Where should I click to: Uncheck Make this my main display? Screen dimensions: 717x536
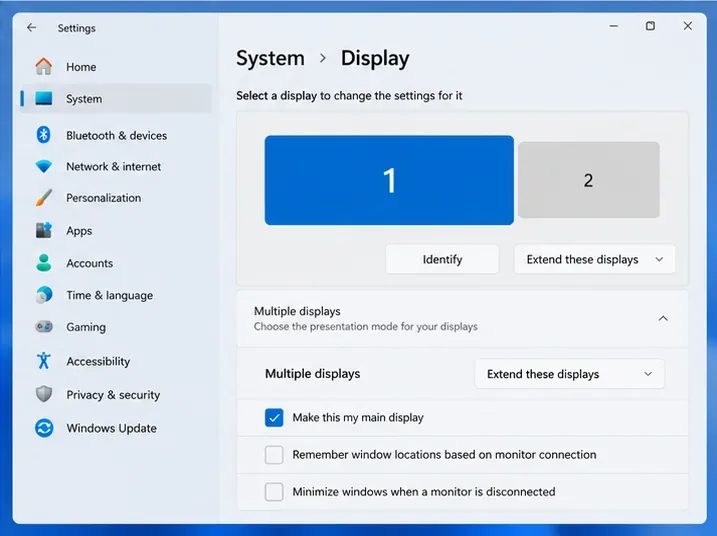tap(274, 417)
